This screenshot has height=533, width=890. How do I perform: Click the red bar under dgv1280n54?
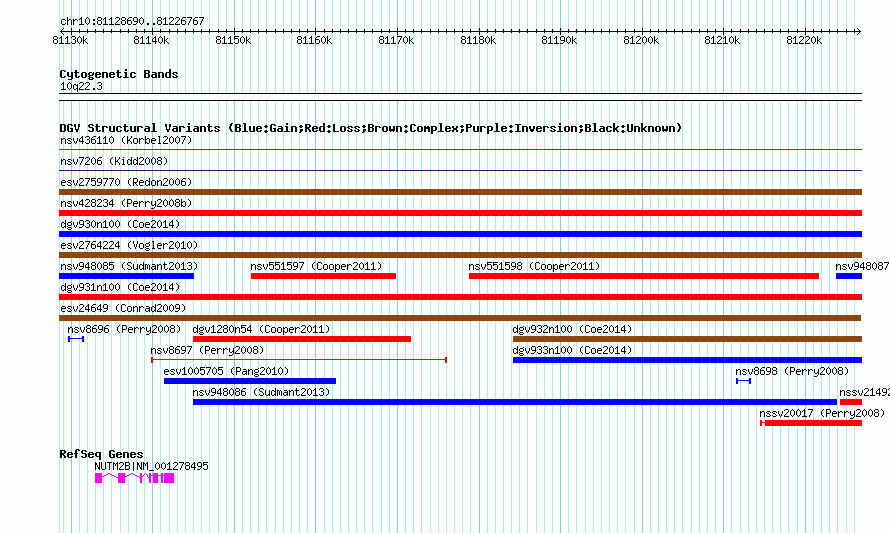tap(302, 339)
